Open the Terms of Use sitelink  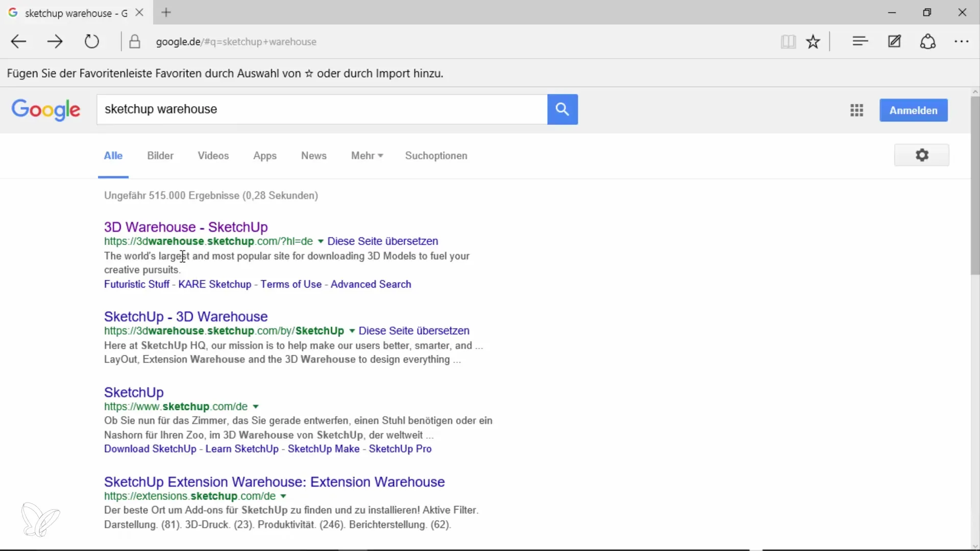[291, 284]
